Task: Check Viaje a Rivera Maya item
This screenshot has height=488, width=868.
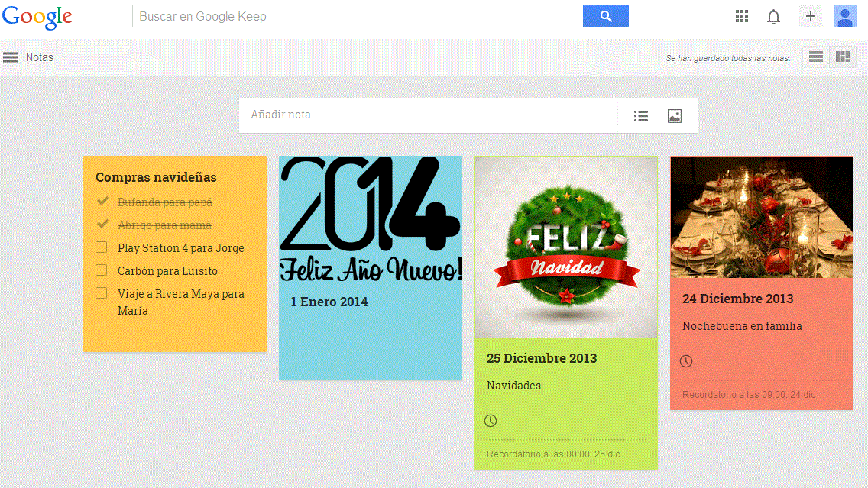Action: pos(102,292)
